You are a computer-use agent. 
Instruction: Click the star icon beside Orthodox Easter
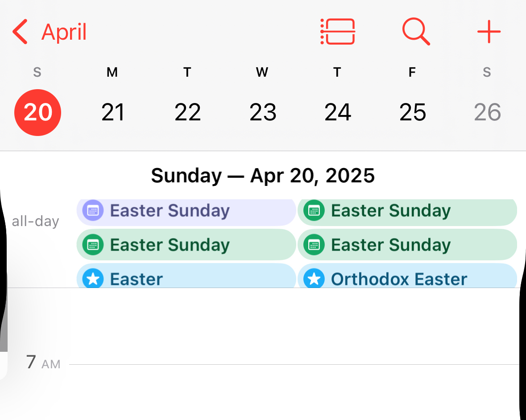314,279
